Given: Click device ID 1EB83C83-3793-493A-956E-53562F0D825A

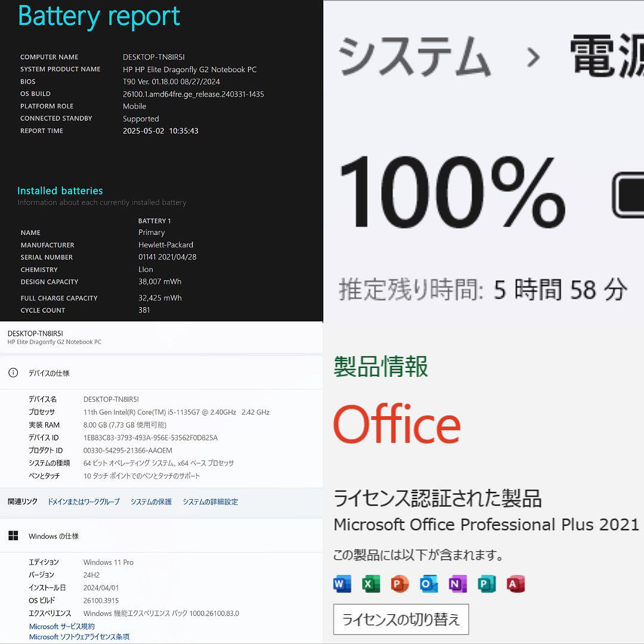Looking at the screenshot, I should [150, 438].
